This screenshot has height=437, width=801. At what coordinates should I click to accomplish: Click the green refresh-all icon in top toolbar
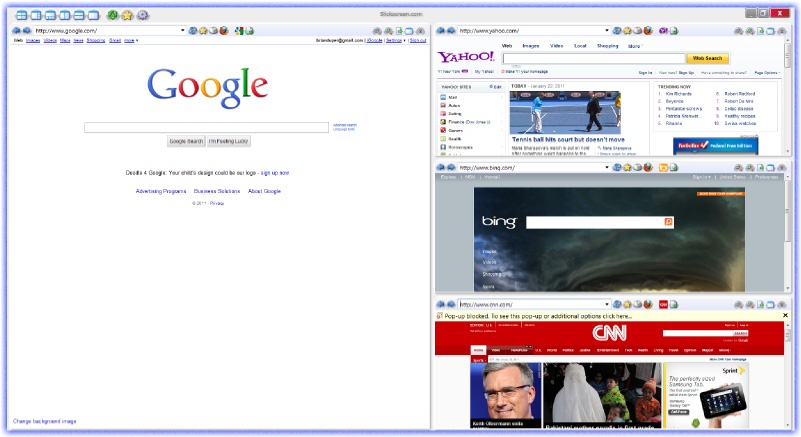click(112, 15)
